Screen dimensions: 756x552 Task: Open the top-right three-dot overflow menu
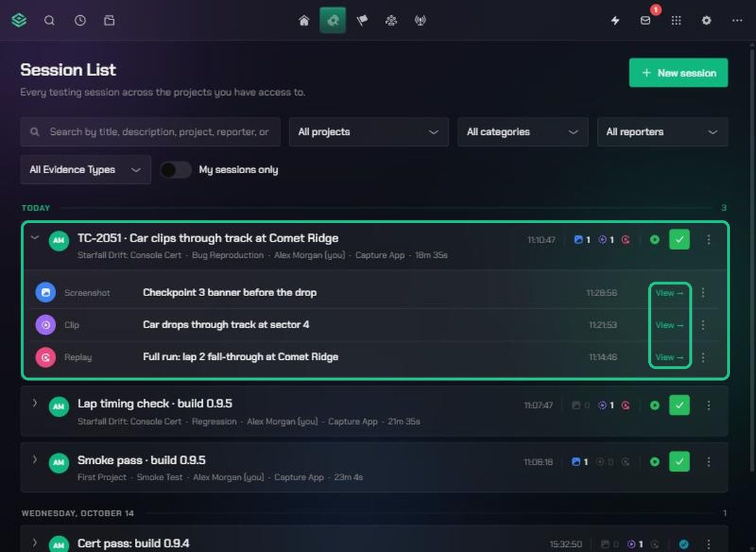737,20
